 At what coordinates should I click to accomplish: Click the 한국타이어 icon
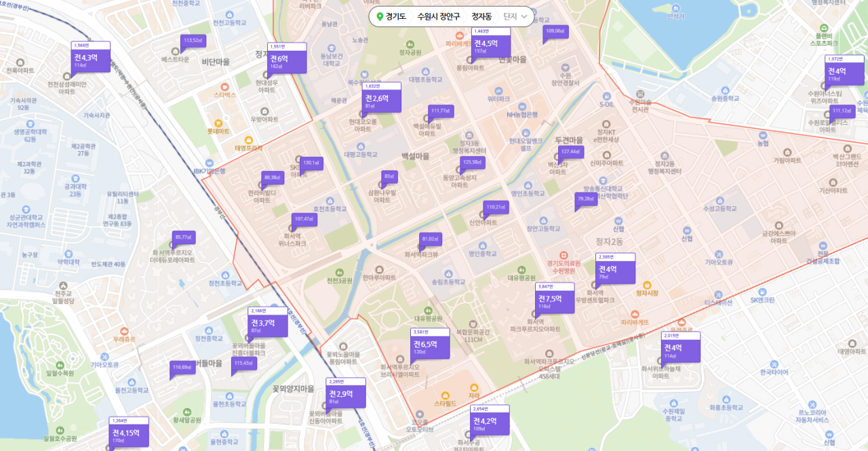click(773, 363)
